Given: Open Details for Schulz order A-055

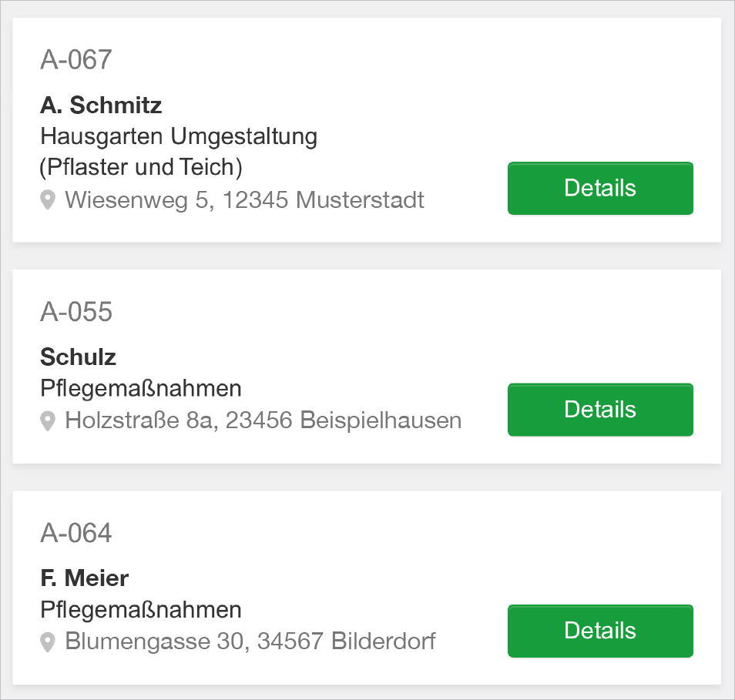Looking at the screenshot, I should [x=600, y=410].
